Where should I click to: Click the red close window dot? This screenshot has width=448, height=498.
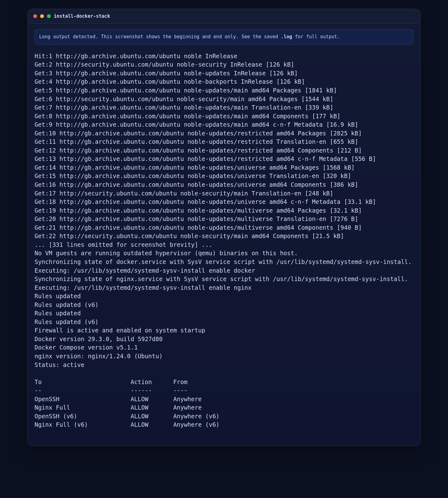tap(35, 16)
